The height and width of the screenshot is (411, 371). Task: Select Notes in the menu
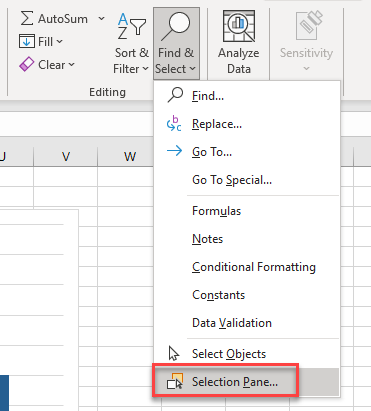(247, 239)
